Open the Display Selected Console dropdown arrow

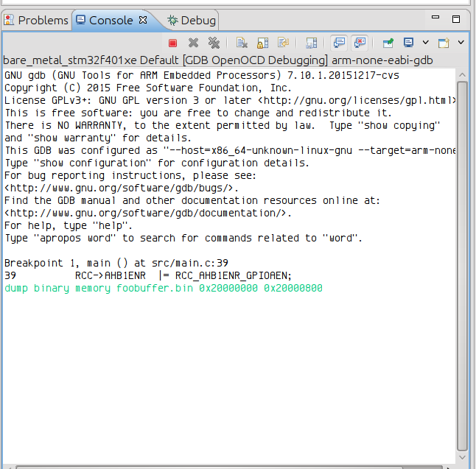coord(426,43)
